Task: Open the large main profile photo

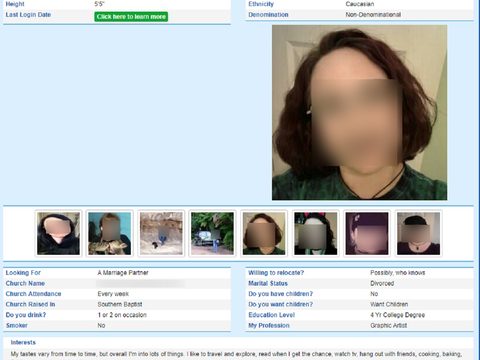Action: point(359,113)
